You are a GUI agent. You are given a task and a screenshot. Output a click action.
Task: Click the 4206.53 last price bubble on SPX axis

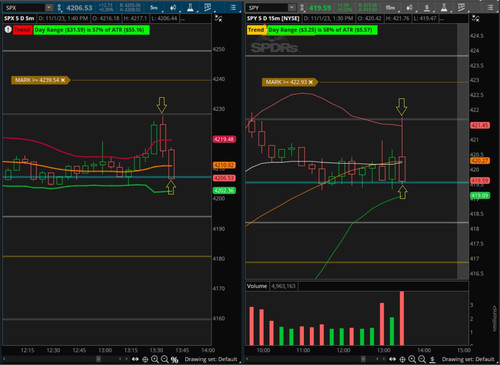point(224,178)
